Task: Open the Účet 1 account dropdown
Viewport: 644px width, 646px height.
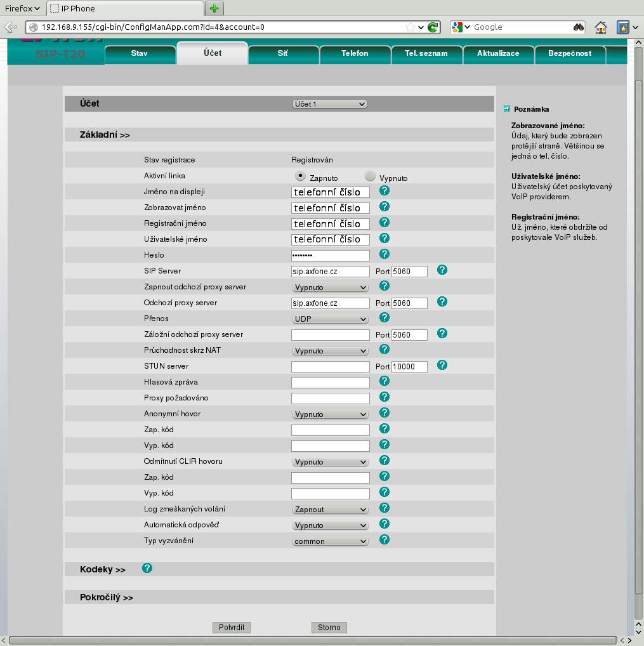Action: click(x=330, y=104)
